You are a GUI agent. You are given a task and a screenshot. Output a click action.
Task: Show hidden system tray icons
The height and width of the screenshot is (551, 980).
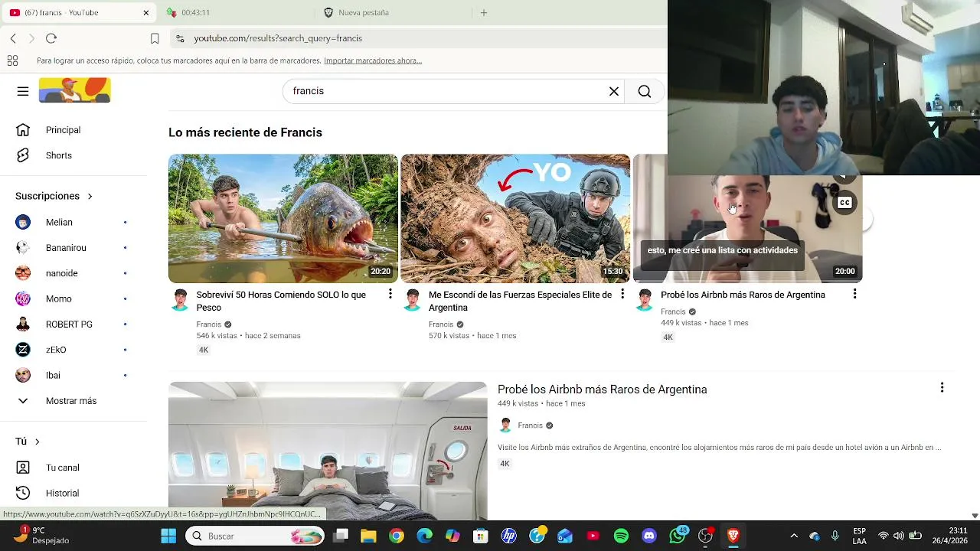(x=794, y=536)
